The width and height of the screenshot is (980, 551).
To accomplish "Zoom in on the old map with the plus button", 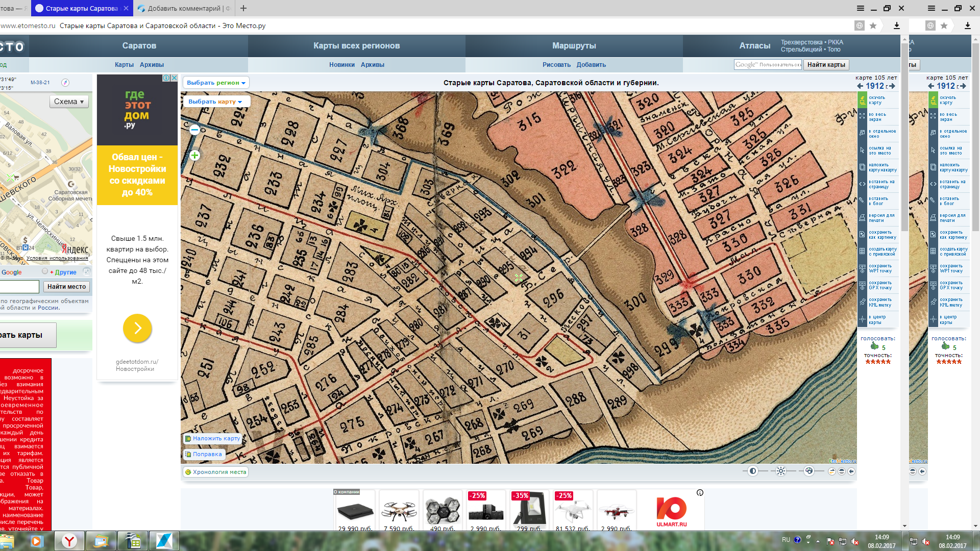I will click(194, 156).
